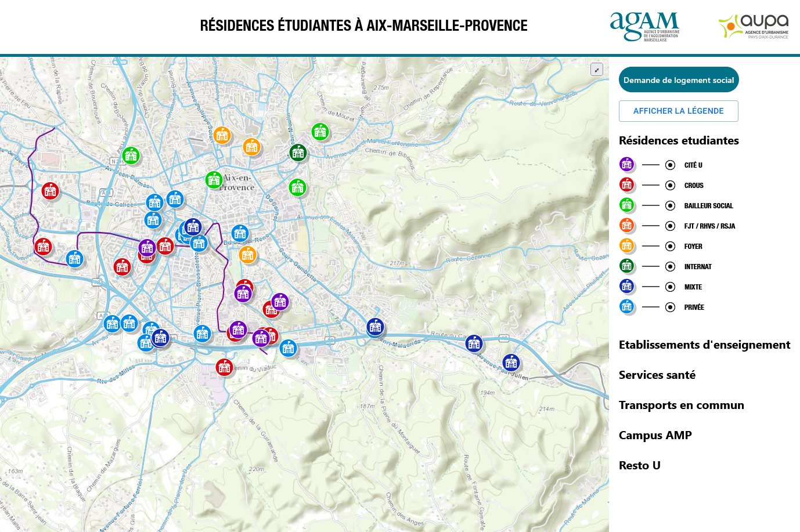Open the Demande de logement social button

point(679,80)
